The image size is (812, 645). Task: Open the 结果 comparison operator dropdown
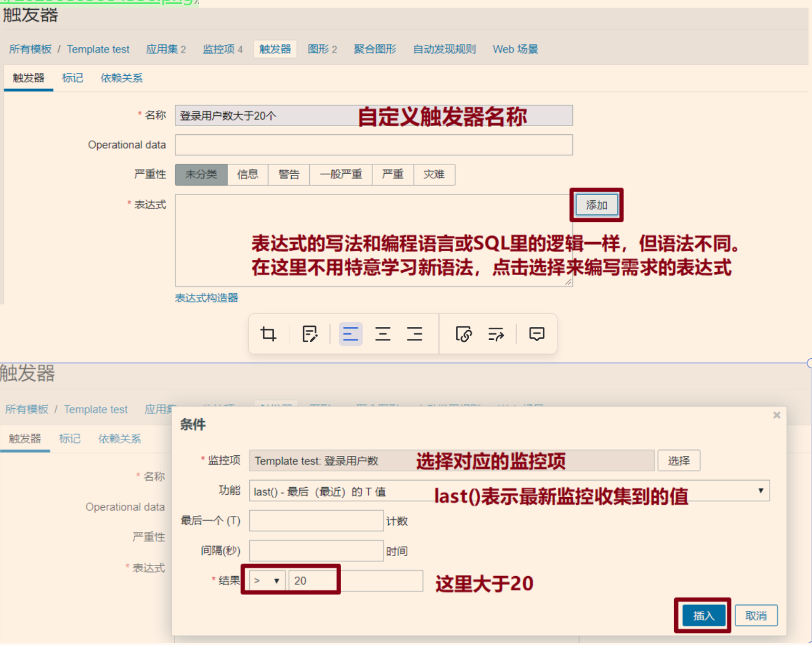[267, 581]
